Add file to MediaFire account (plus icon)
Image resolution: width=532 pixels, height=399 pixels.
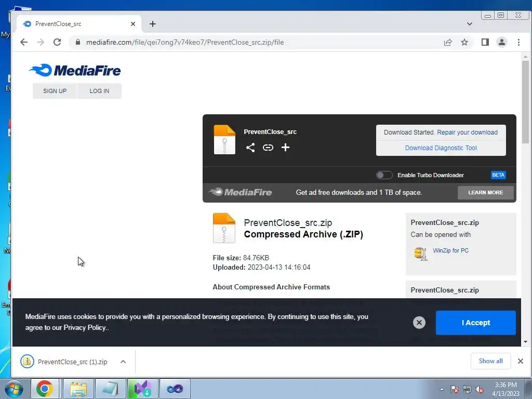click(285, 147)
